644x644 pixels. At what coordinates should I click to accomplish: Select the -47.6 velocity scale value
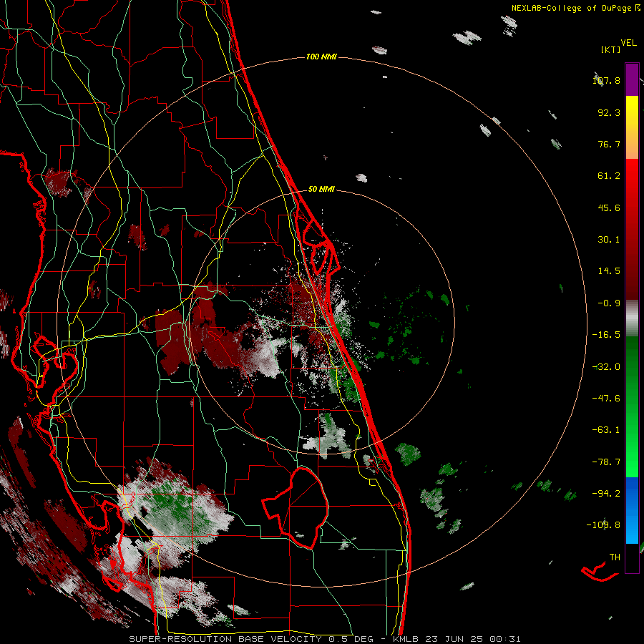pyautogui.click(x=606, y=399)
